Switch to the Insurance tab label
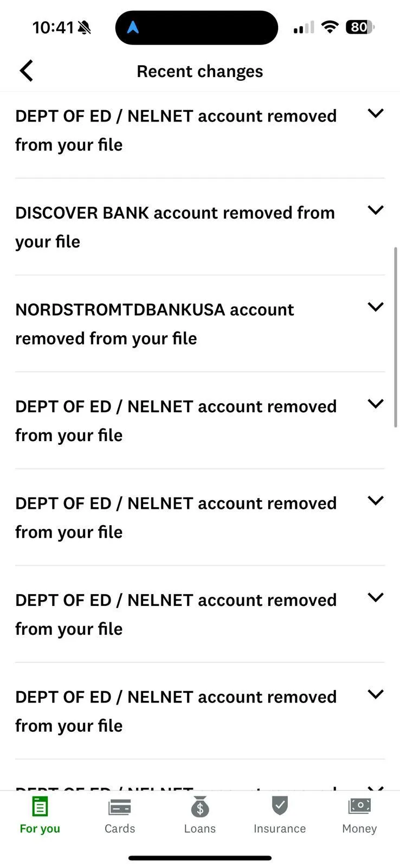This screenshot has width=400, height=868. coord(280,828)
